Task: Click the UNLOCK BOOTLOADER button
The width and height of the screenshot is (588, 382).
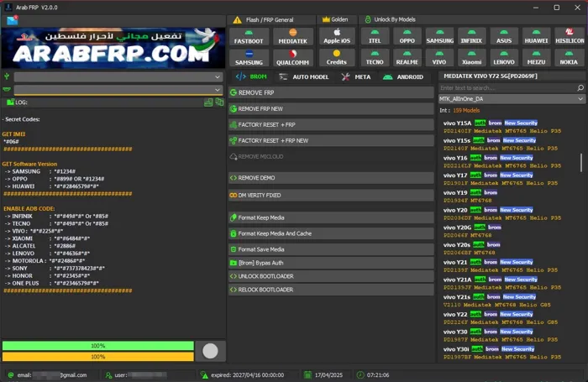Action: [x=331, y=276]
